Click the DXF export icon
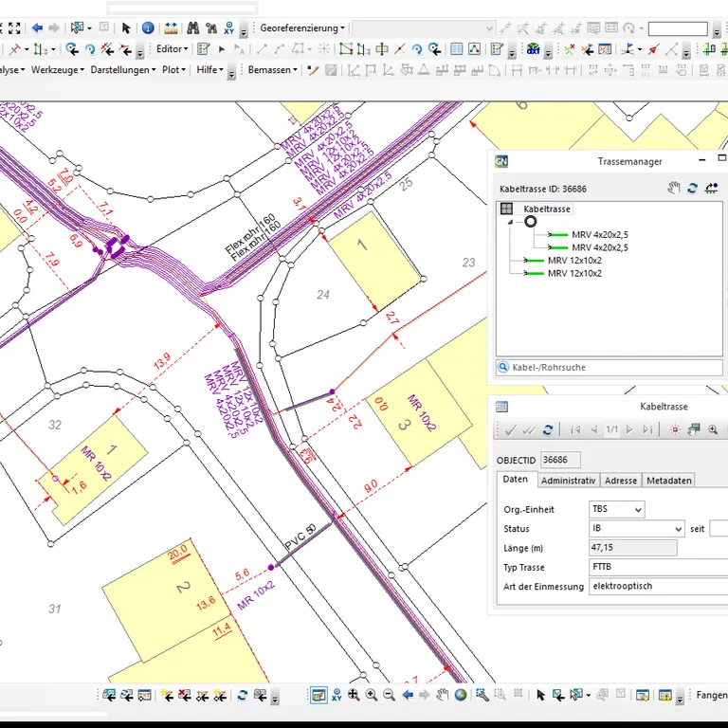 534,48
